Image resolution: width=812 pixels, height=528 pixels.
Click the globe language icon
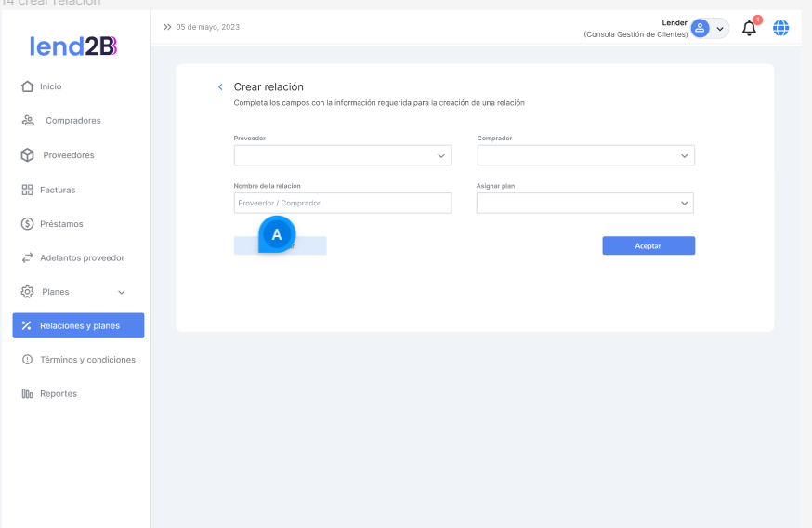coord(780,28)
